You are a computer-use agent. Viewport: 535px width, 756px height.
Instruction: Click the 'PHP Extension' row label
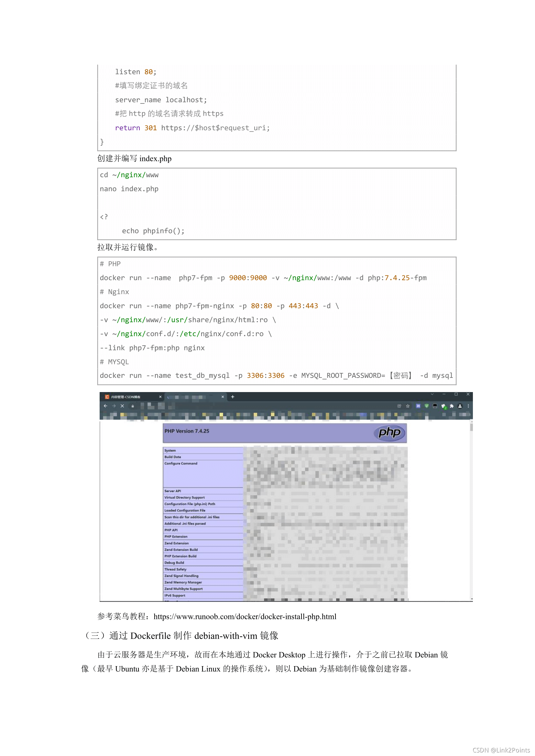click(176, 537)
